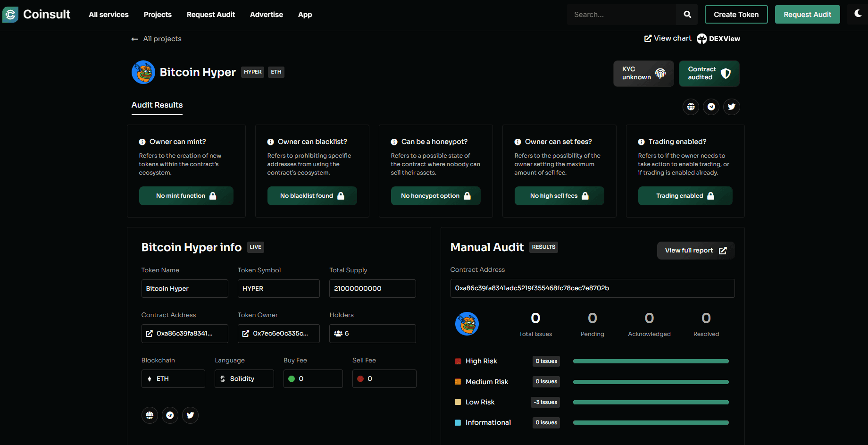The image size is (868, 445).
Task: Click the Telegram icon in info panel
Action: point(170,415)
